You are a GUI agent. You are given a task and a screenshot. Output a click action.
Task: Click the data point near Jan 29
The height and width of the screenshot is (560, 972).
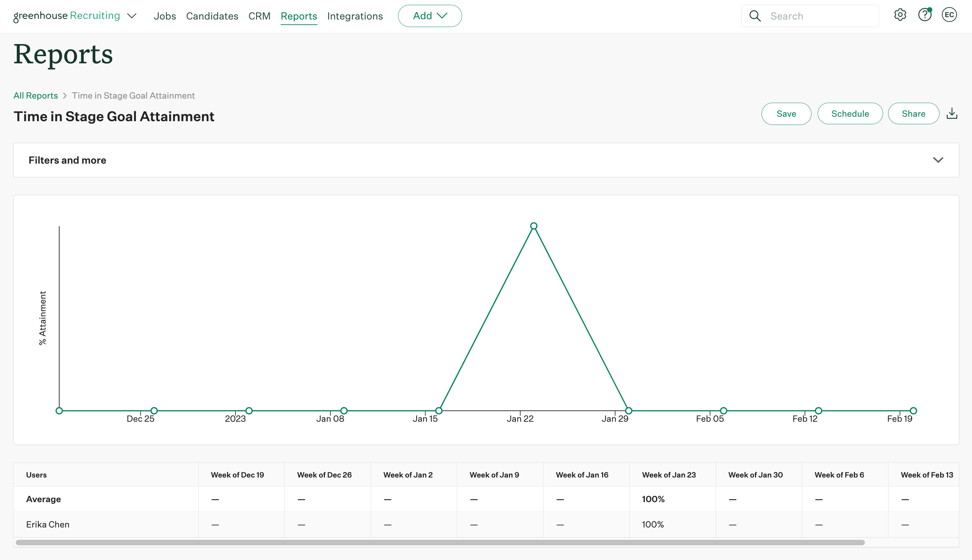pyautogui.click(x=629, y=411)
